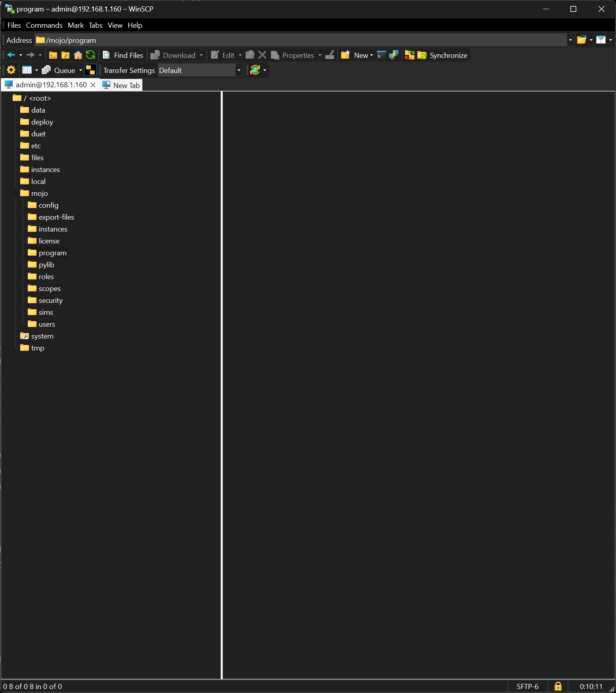Expand the forward history dropdown arrow

pos(40,55)
